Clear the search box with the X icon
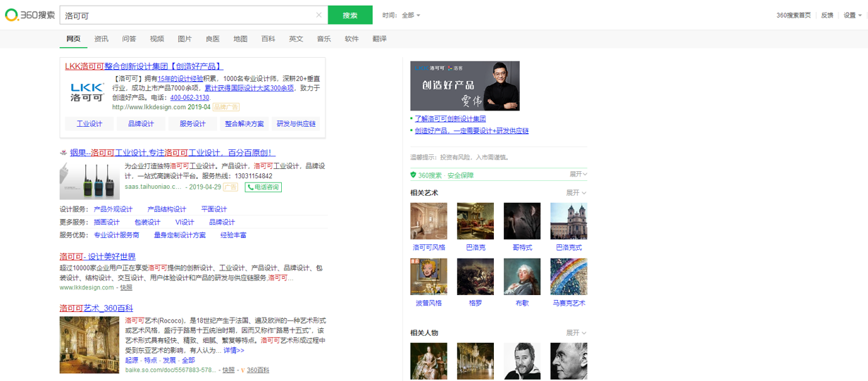The width and height of the screenshot is (868, 381). click(318, 15)
